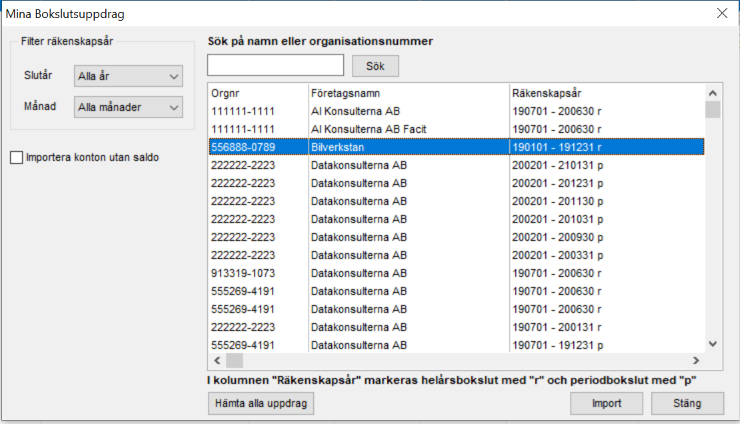This screenshot has height=424, width=740.
Task: Click the Stäng button
Action: pos(687,403)
